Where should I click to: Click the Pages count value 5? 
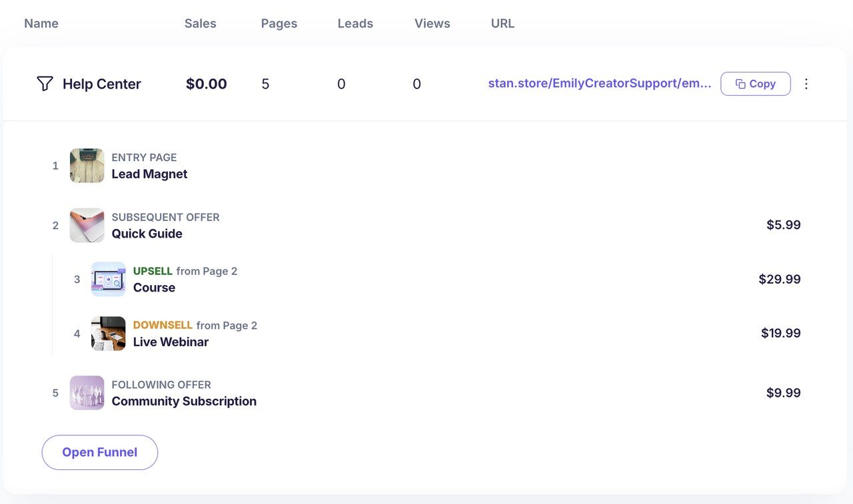point(265,84)
